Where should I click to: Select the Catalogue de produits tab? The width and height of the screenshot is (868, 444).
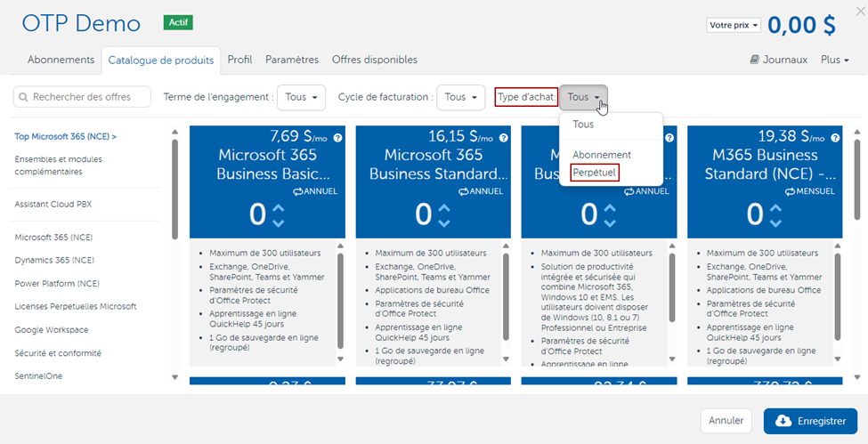(161, 61)
